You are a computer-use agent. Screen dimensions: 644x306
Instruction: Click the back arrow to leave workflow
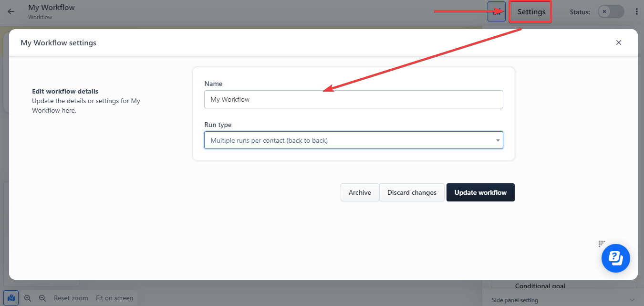10,11
